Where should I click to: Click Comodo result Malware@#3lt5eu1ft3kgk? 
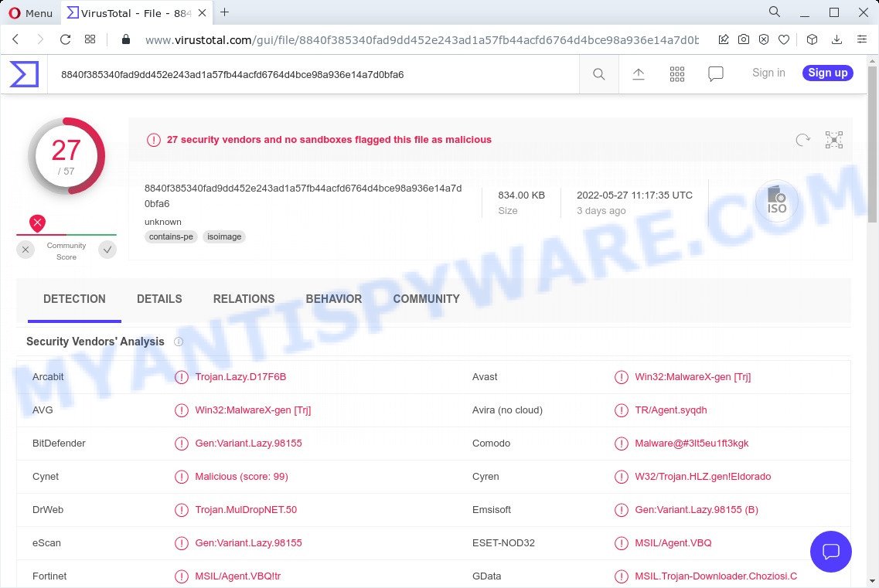coord(691,443)
